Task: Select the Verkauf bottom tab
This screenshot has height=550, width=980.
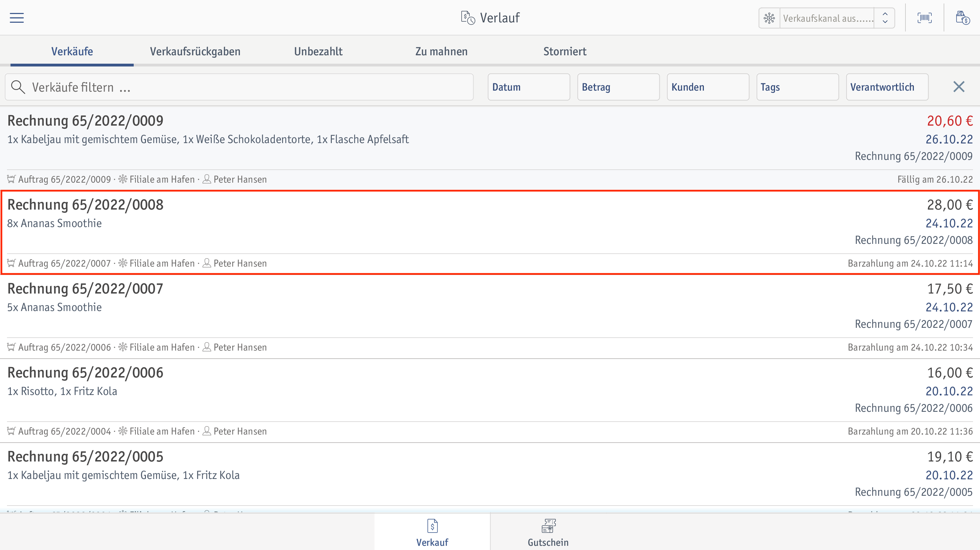Action: pyautogui.click(x=432, y=532)
